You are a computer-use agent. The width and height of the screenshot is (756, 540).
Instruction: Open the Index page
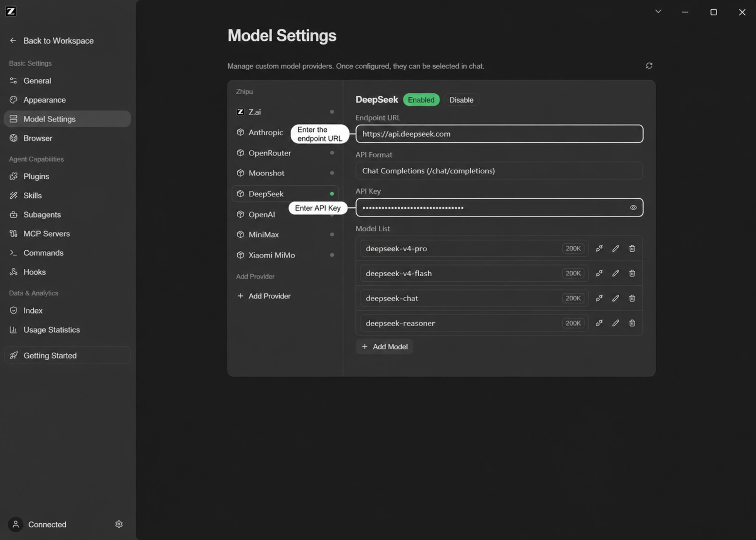67,310
